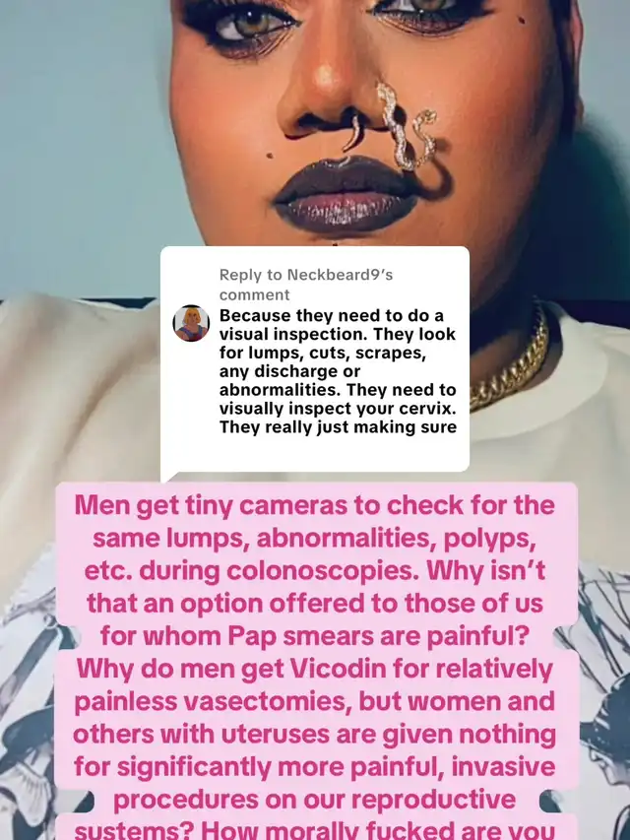630x840 pixels.
Task: Select the comment line 'Because they need to do a'
Action: point(331,315)
